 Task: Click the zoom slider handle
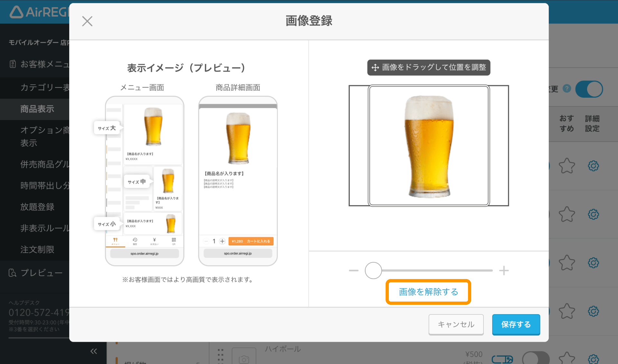[x=373, y=270]
